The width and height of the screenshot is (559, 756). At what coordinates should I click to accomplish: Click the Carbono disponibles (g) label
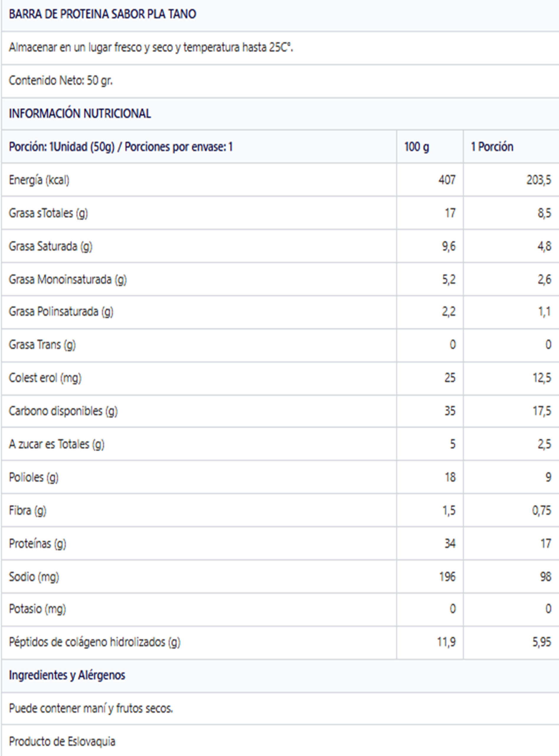pos(63,411)
